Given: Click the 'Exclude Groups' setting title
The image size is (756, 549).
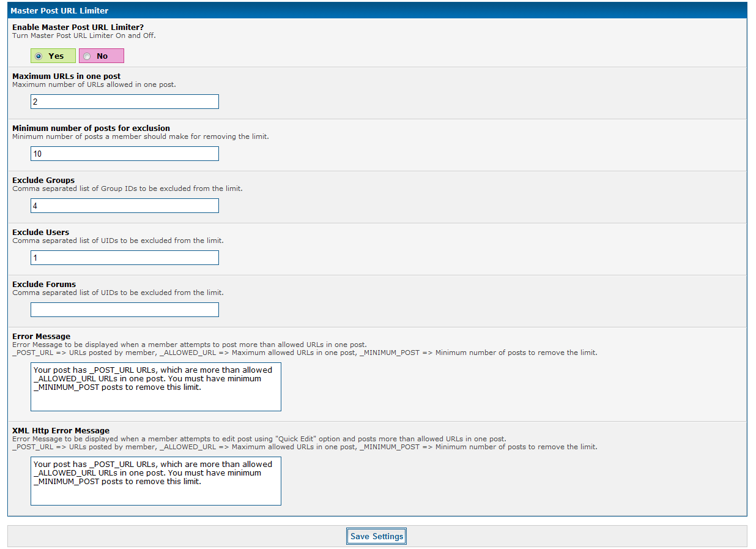Looking at the screenshot, I should (43, 181).
